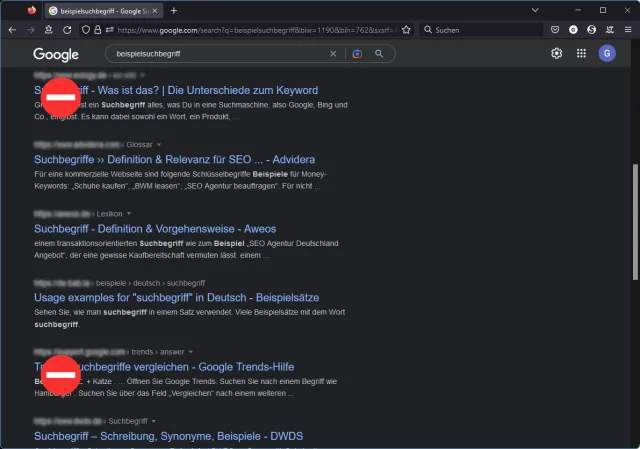Expand options arrow beside Advidera Glossar result
640x449 pixels.
coord(158,145)
